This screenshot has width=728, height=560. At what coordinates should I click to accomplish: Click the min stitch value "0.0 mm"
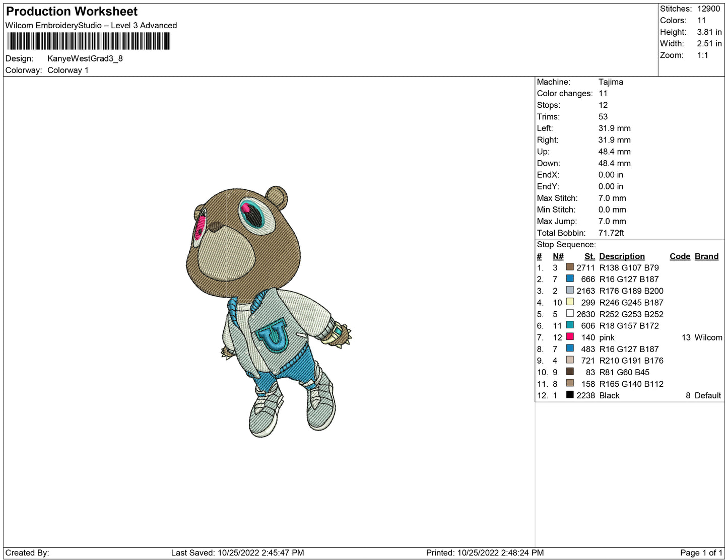[x=612, y=209]
